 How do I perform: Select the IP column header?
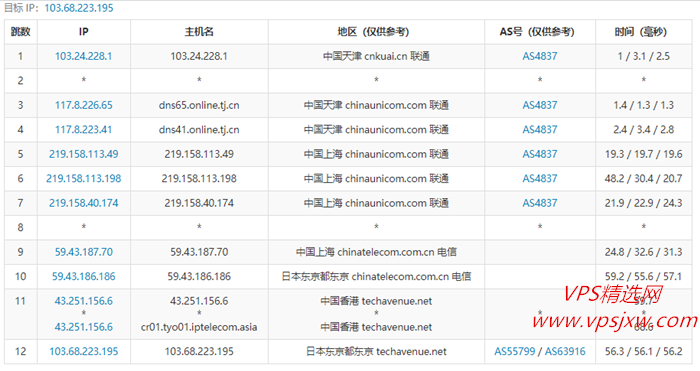pos(83,32)
